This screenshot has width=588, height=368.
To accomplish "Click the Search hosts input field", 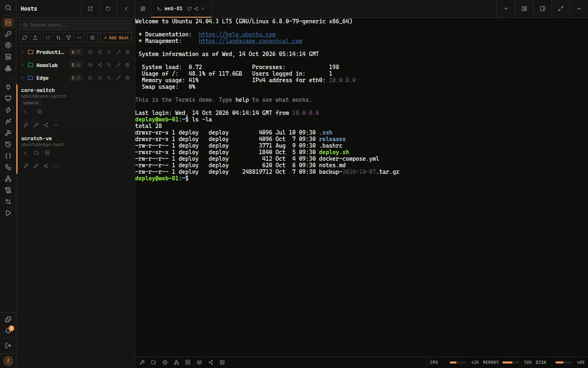I will pos(76,25).
